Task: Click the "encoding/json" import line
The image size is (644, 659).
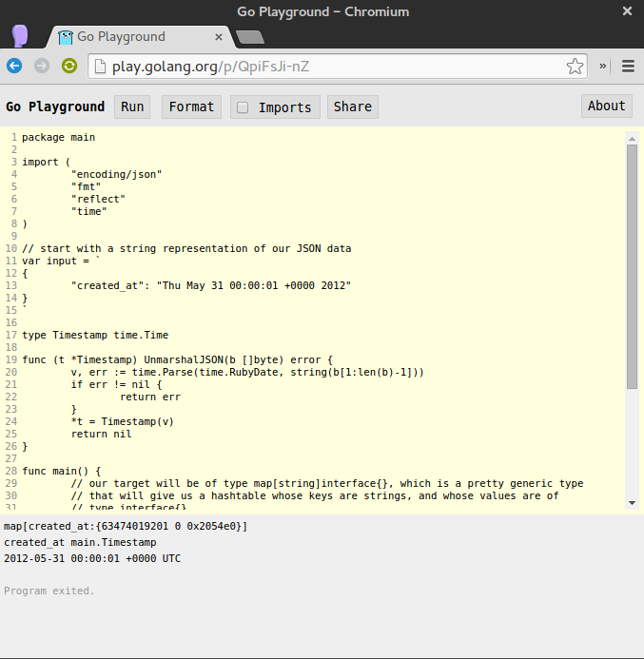Action: click(116, 174)
